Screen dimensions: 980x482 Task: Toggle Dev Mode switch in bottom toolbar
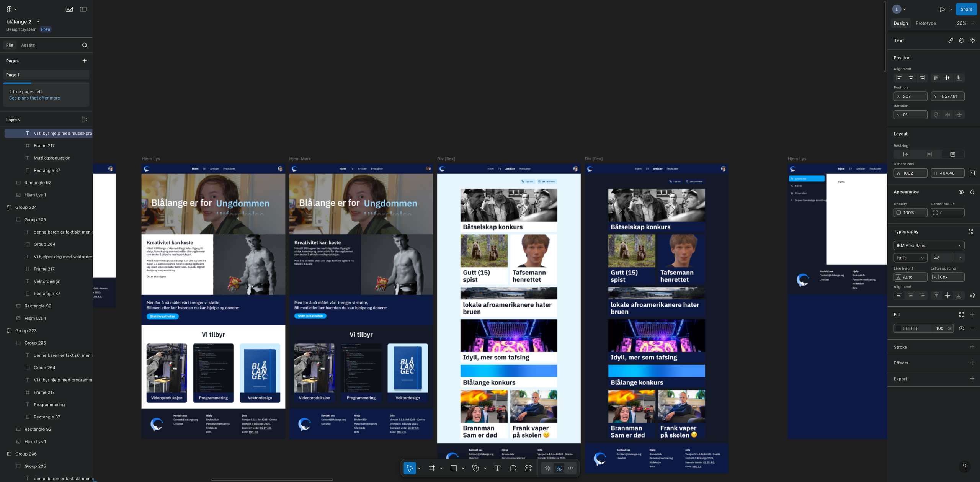tap(570, 468)
